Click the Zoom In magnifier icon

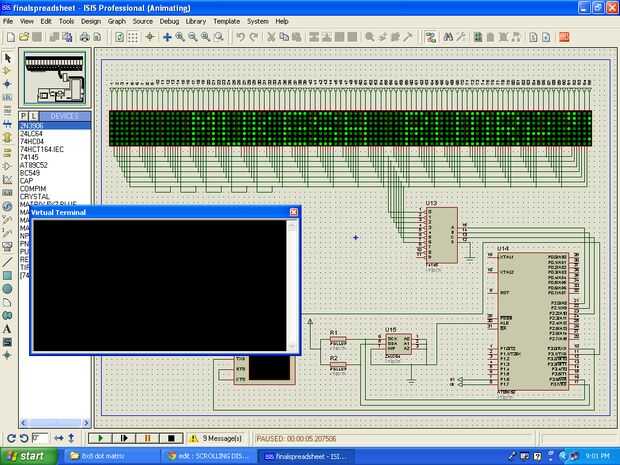tap(180, 37)
